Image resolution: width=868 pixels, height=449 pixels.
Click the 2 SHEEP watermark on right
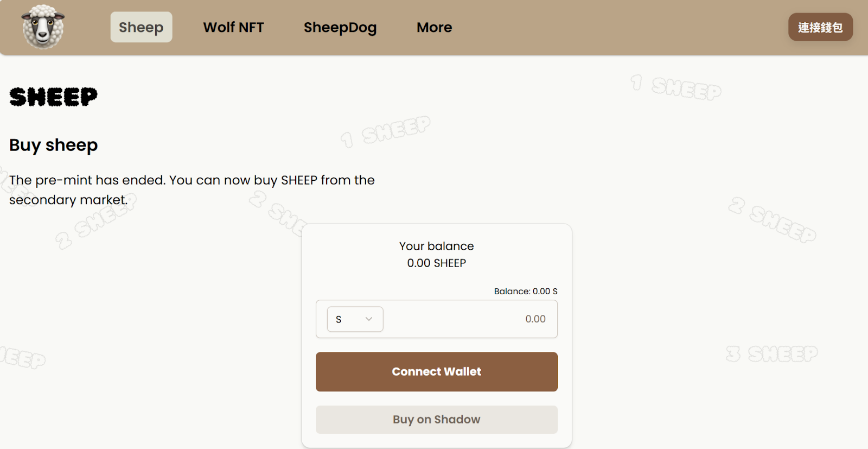(772, 220)
